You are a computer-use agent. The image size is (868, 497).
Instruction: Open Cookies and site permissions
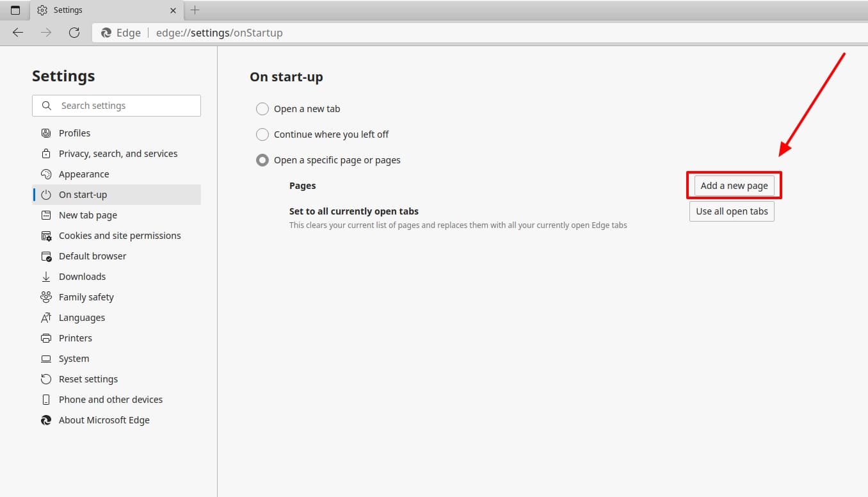point(119,235)
